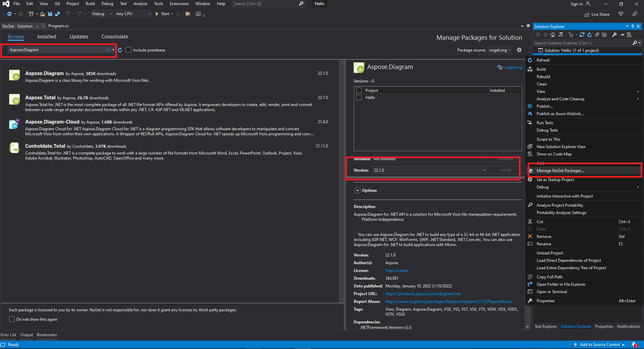The height and width of the screenshot is (349, 644).
Task: Start debugging with the green play icon
Action: [x=156, y=14]
